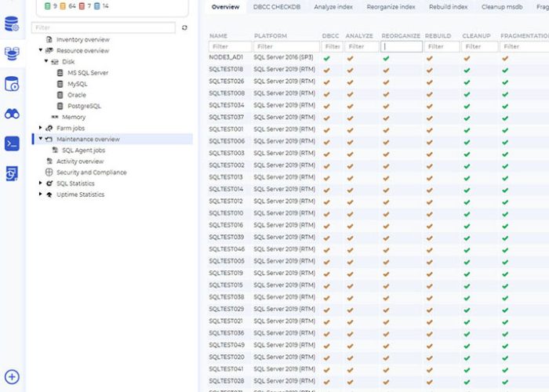Screen dimensions: 549x392
Task: Open the report search sidebar icon
Action: pyautogui.click(x=12, y=173)
